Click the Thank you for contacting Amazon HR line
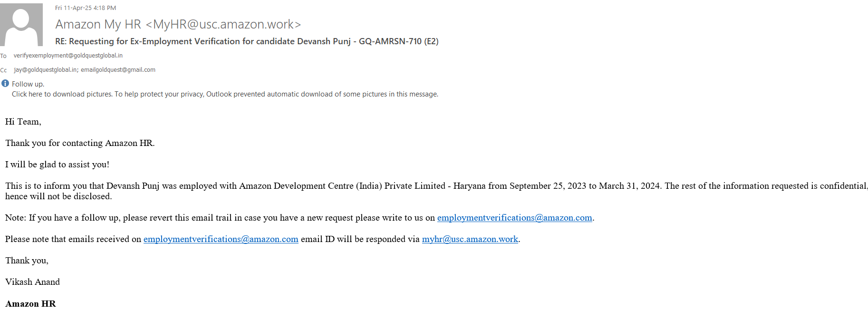Viewport: 868px width, 320px height. 80,143
